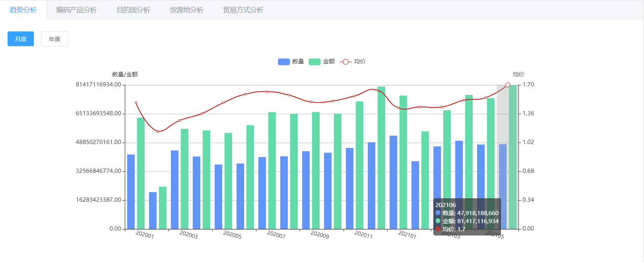Toggle the 数量 legend series

[291, 61]
